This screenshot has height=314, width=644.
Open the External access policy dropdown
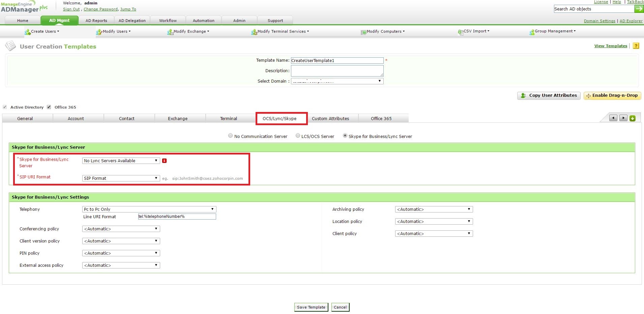pyautogui.click(x=121, y=265)
